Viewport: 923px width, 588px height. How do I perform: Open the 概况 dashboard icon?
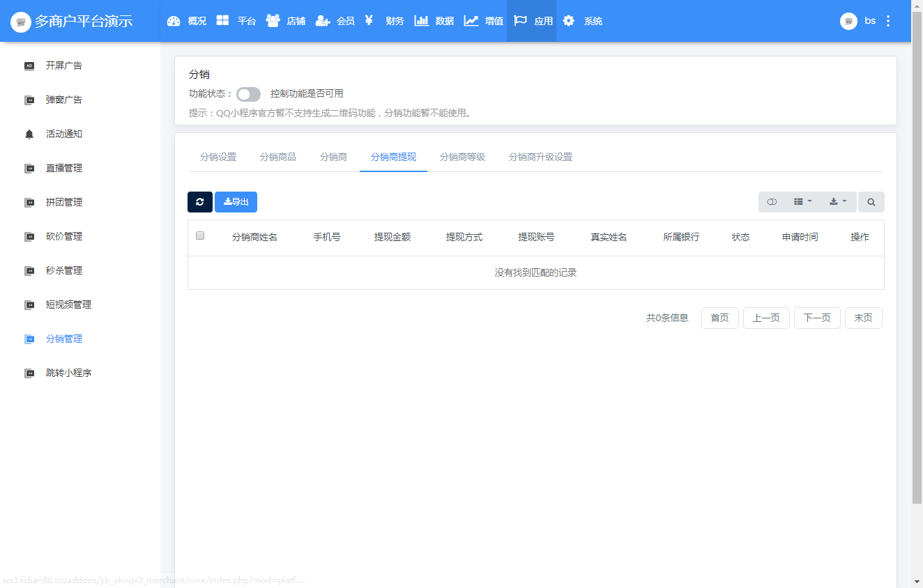coord(174,21)
